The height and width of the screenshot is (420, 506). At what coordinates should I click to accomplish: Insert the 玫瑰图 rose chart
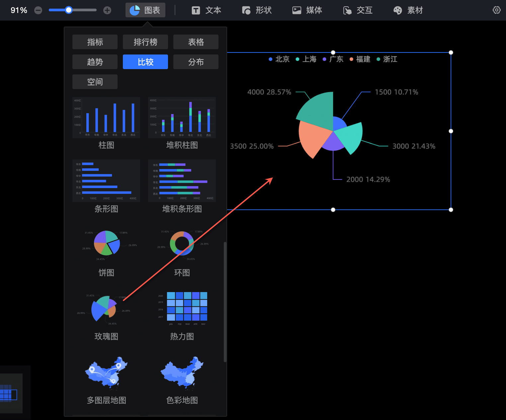[x=106, y=316]
